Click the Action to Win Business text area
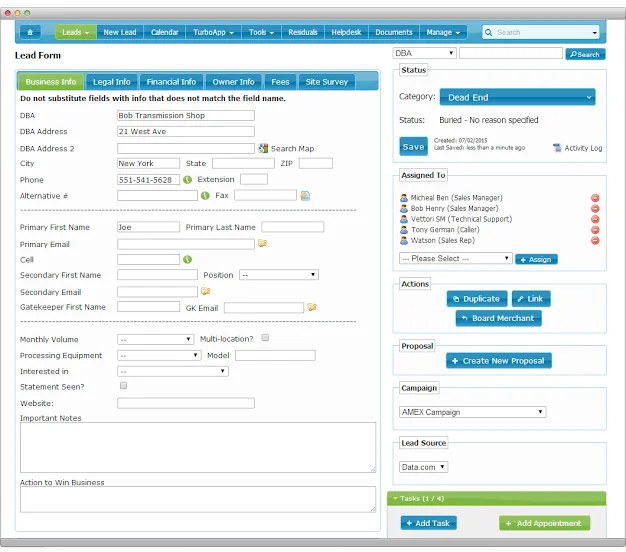This screenshot has height=552, width=626. click(x=198, y=499)
